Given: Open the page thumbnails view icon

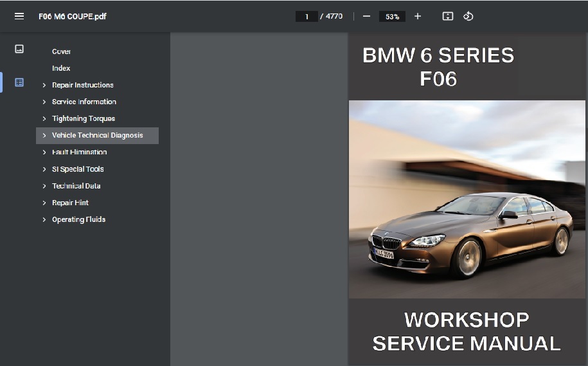Looking at the screenshot, I should (19, 49).
